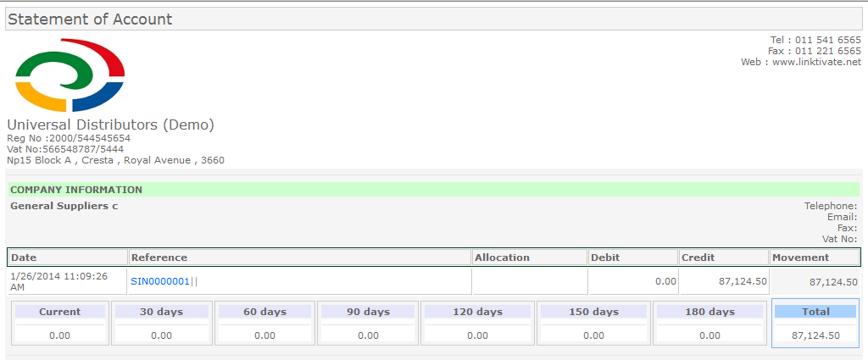Screen dimensions: 868x360
Task: Click the 180 days aging header
Action: (709, 312)
